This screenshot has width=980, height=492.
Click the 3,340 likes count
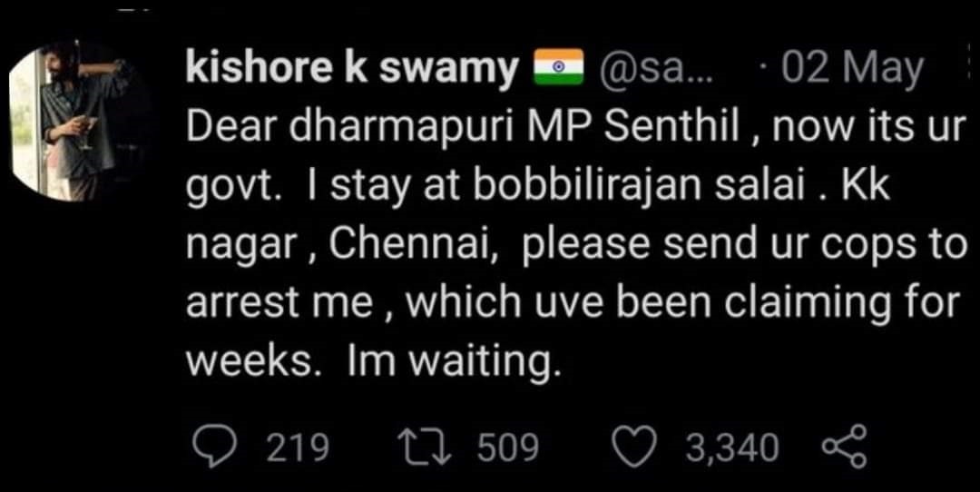pos(732,448)
